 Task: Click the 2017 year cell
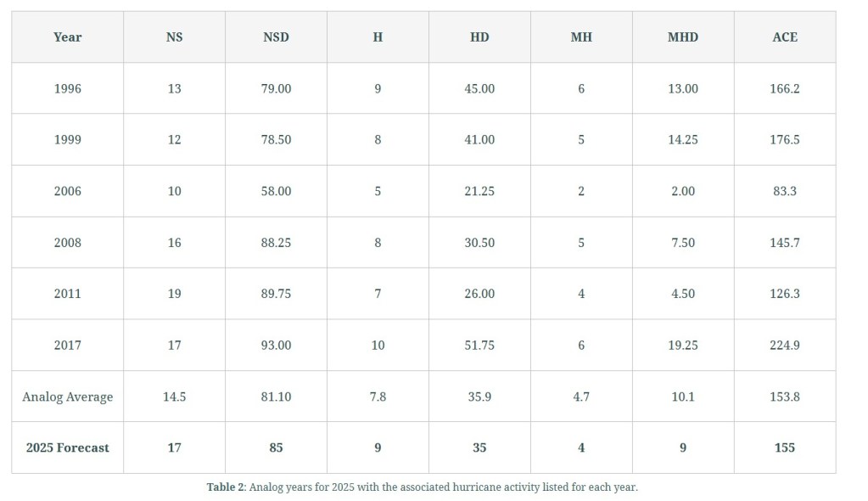(x=67, y=345)
